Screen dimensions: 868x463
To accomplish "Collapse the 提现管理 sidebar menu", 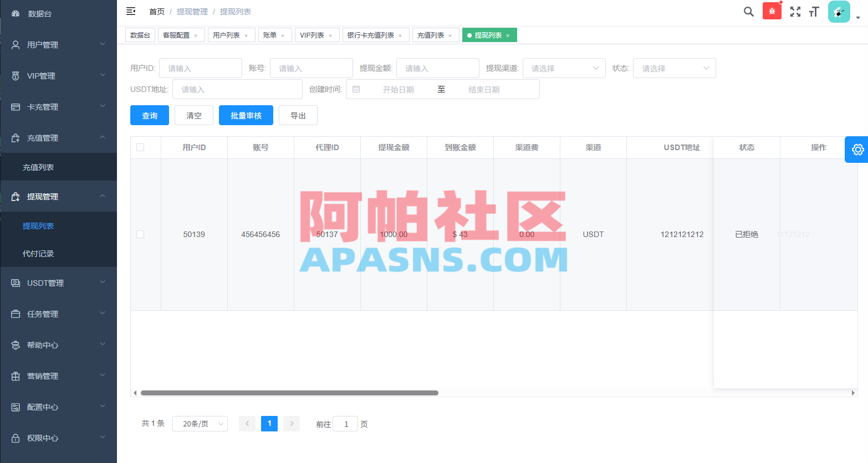I will [58, 196].
